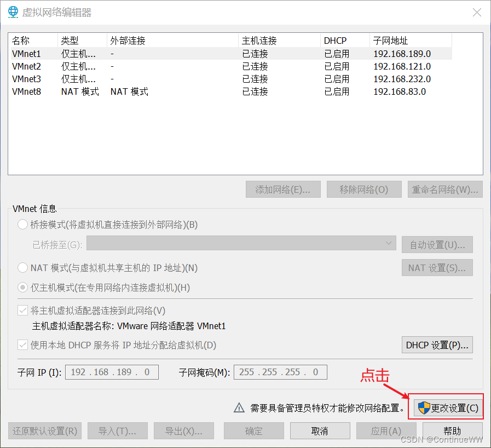Screen dimensions: 491x448
Task: Select the VMnet8 NAT 模式 network row
Action: (26, 91)
